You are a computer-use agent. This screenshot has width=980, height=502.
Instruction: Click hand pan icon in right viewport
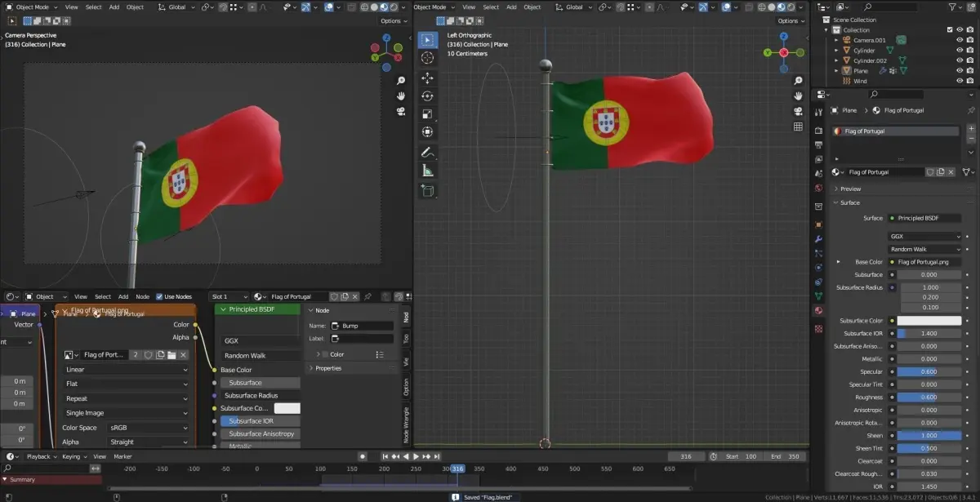point(798,96)
